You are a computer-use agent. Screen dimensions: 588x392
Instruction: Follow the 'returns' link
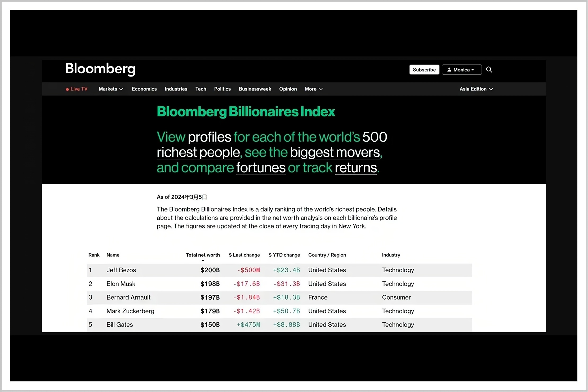pos(356,168)
